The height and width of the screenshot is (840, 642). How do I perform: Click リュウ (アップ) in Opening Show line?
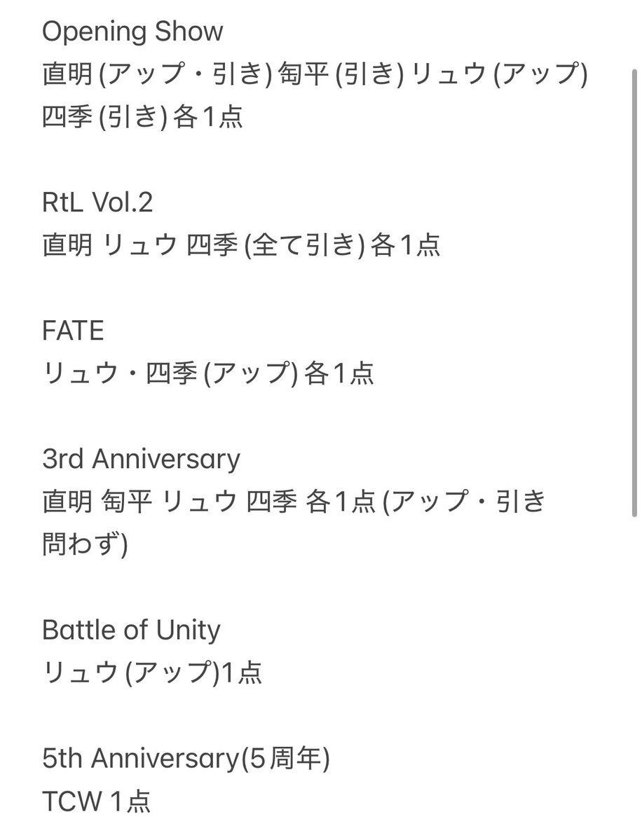coord(500,74)
